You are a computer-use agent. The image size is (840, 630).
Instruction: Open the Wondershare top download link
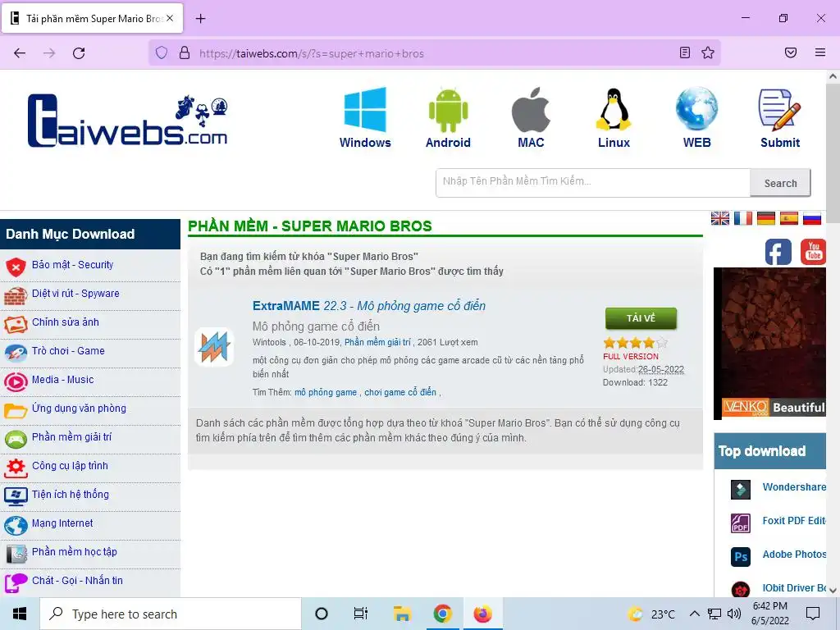[x=794, y=487]
